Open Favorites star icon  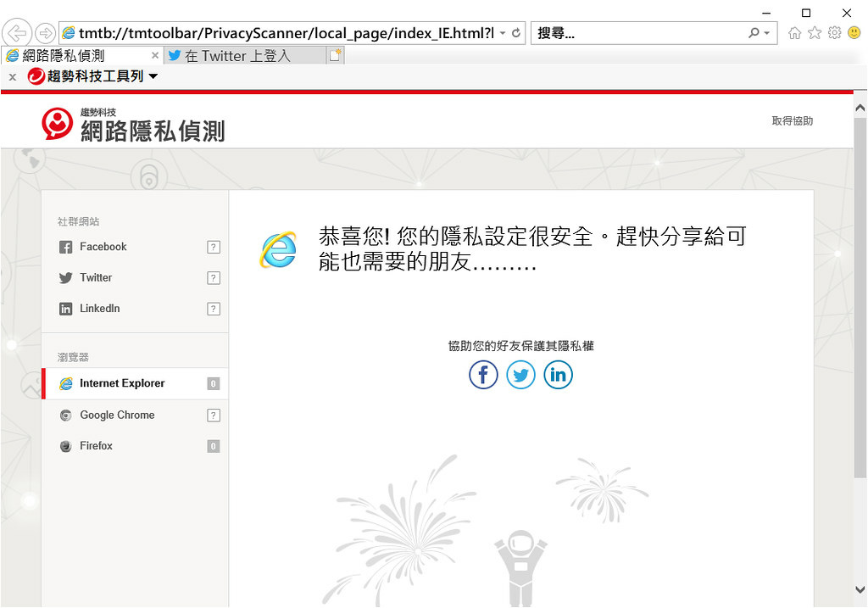[x=815, y=33]
